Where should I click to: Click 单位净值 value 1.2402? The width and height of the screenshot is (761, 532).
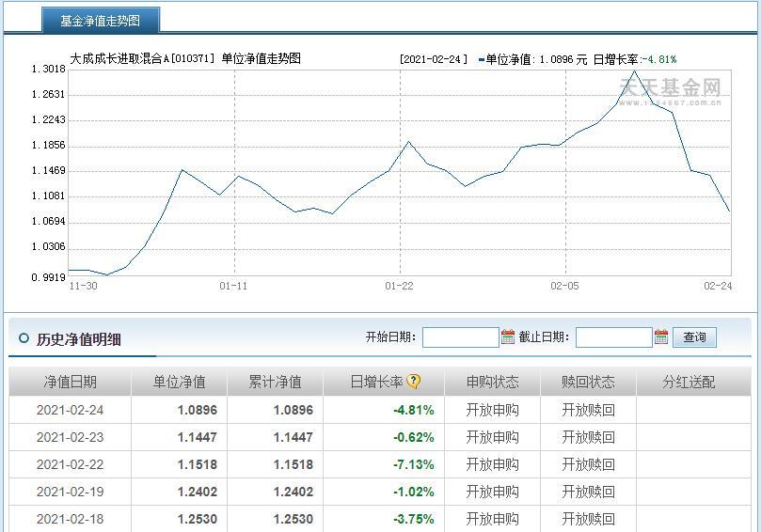[x=197, y=492]
